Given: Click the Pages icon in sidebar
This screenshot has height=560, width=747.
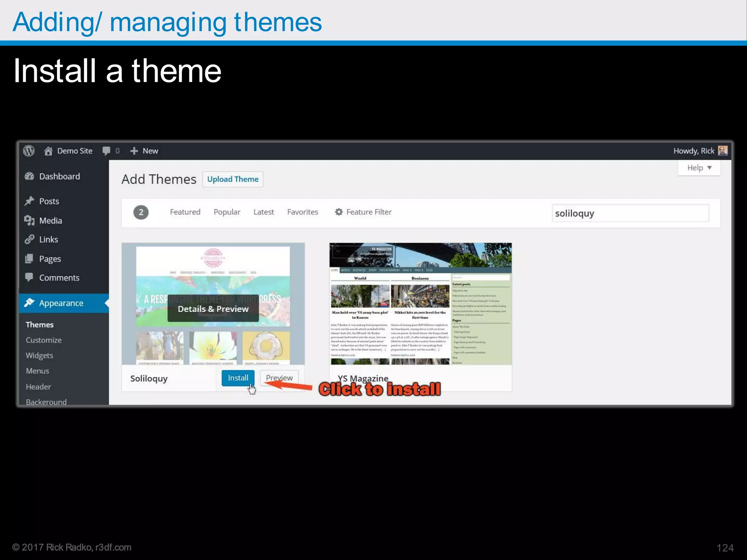Looking at the screenshot, I should pos(29,259).
